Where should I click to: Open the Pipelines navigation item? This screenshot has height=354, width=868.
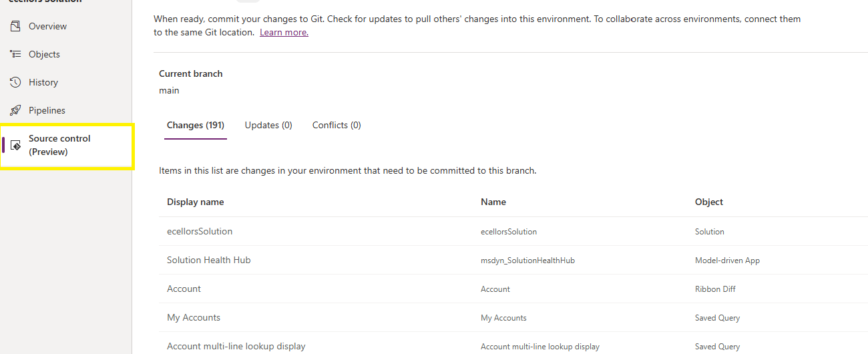point(47,110)
